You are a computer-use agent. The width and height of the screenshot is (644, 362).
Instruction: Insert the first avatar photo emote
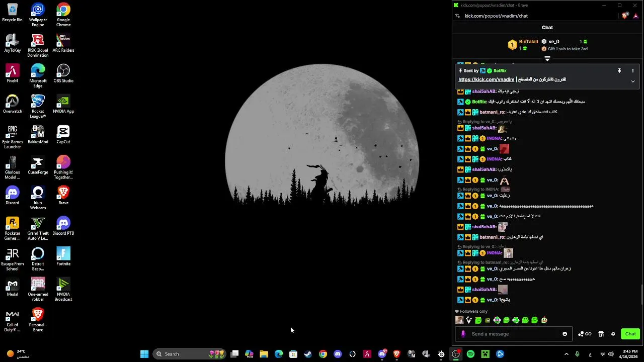[459, 320]
